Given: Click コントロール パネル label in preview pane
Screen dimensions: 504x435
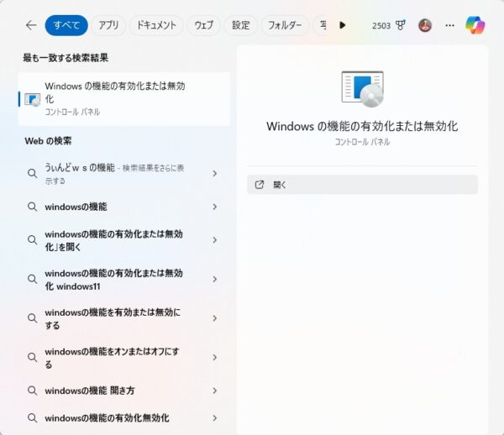Looking at the screenshot, I should [x=362, y=142].
